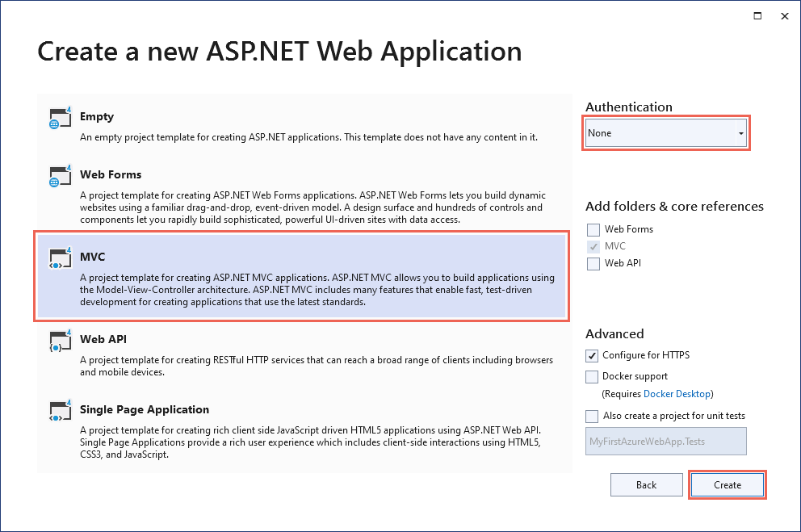Screen dimensions: 801x532
Task: Toggle unit tests project creation checkbox
Action: click(593, 416)
